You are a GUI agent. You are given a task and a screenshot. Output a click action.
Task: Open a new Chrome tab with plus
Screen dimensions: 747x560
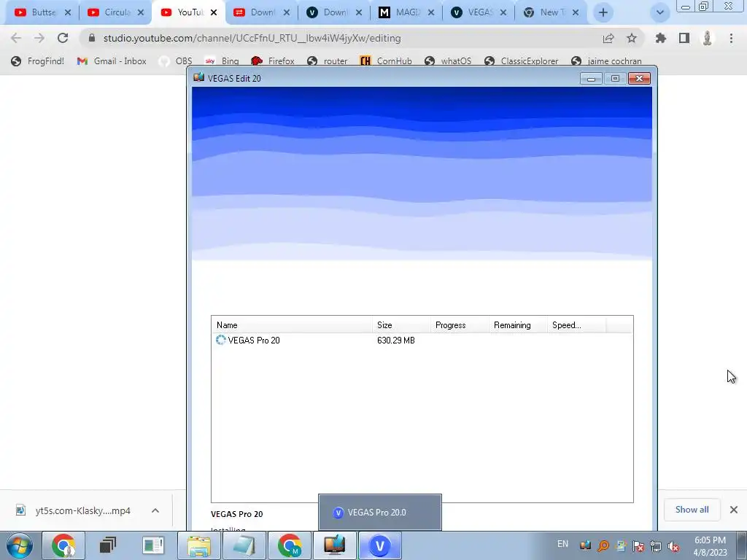click(x=603, y=13)
